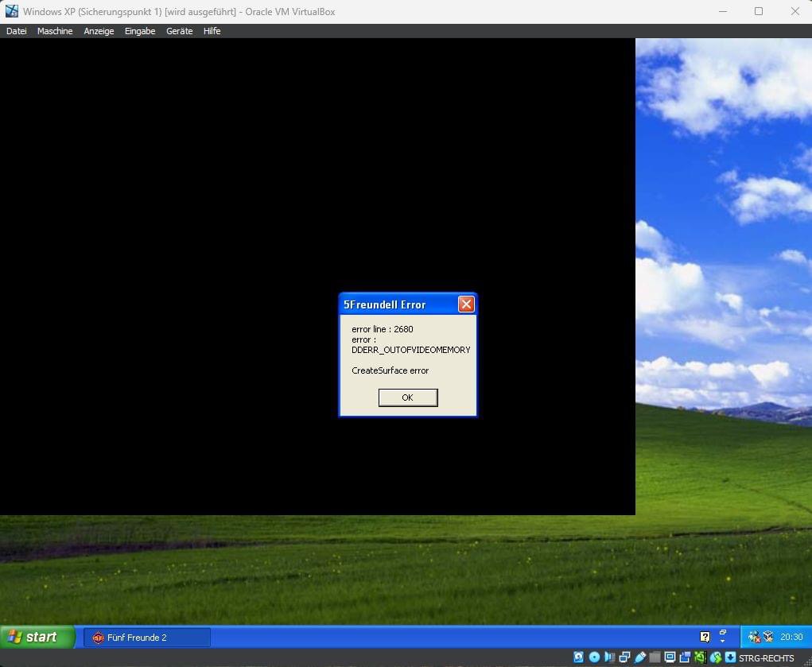
Task: Click the hard disk activity status icon
Action: pyautogui.click(x=578, y=657)
